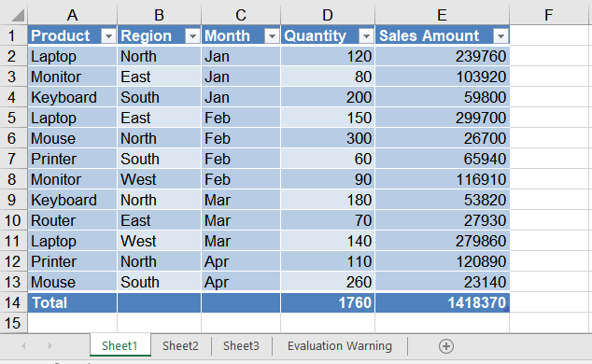The width and height of the screenshot is (592, 364).
Task: Select quantity cell showing 110
Action: pyautogui.click(x=328, y=261)
